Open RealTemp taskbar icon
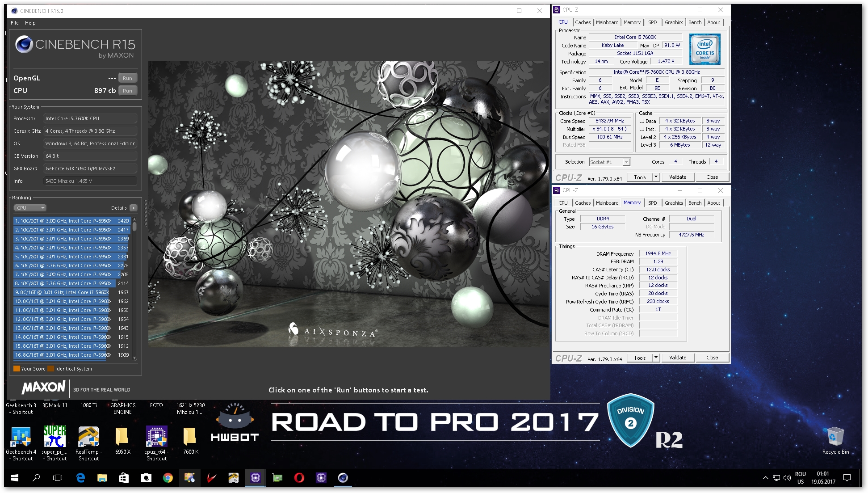The image size is (868, 493). pos(233,478)
